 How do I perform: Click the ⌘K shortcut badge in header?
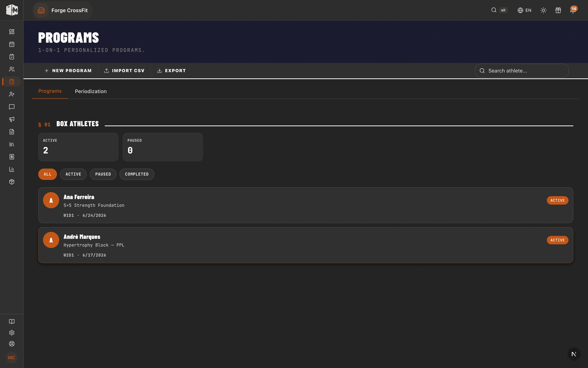[503, 10]
